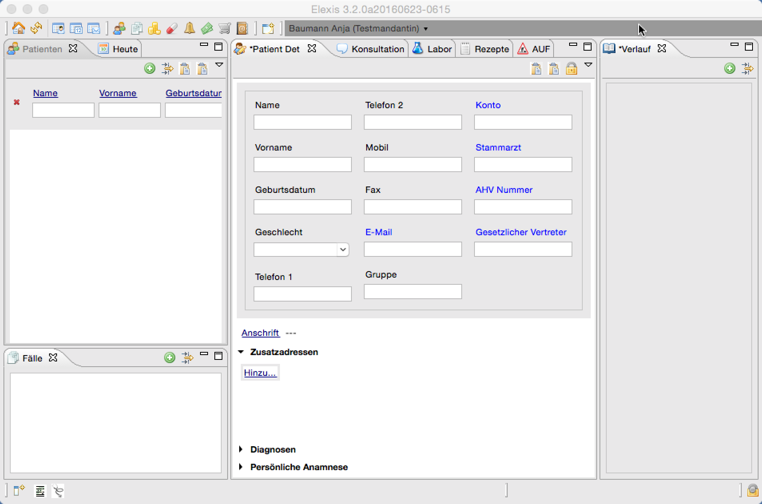Click the arrows icon in Verlauf toolbar
The image size is (762, 504).
(x=747, y=69)
